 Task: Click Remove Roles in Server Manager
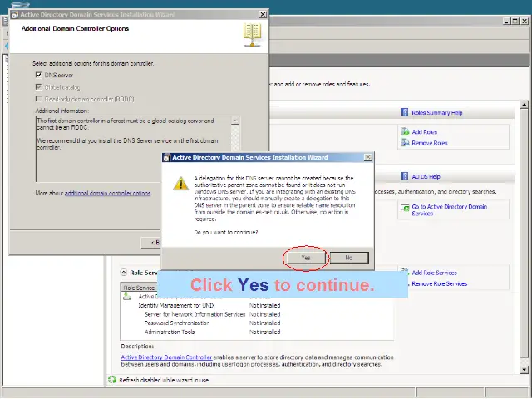coord(430,143)
